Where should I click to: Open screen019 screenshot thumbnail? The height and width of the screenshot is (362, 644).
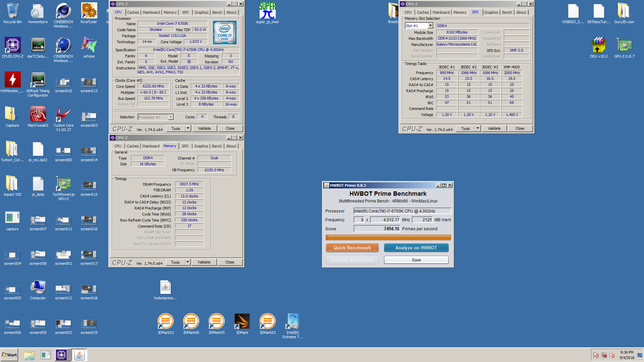89,326
